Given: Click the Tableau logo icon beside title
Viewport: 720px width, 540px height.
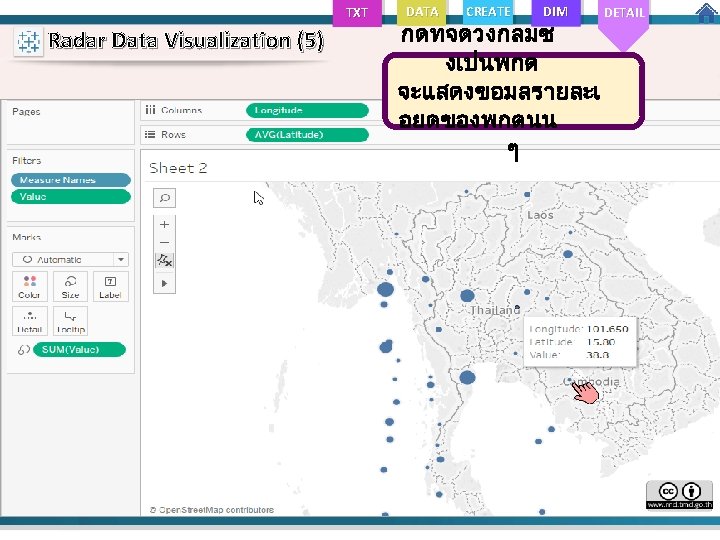Looking at the screenshot, I should click(x=28, y=42).
